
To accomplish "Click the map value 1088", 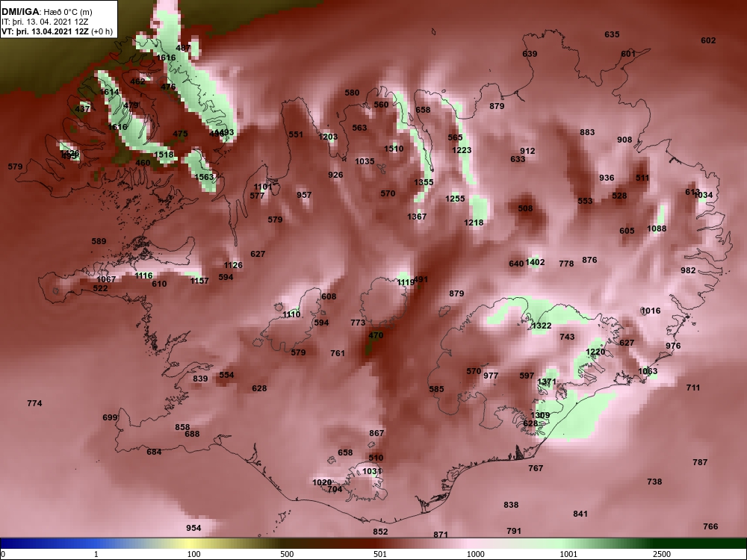I will point(657,228).
